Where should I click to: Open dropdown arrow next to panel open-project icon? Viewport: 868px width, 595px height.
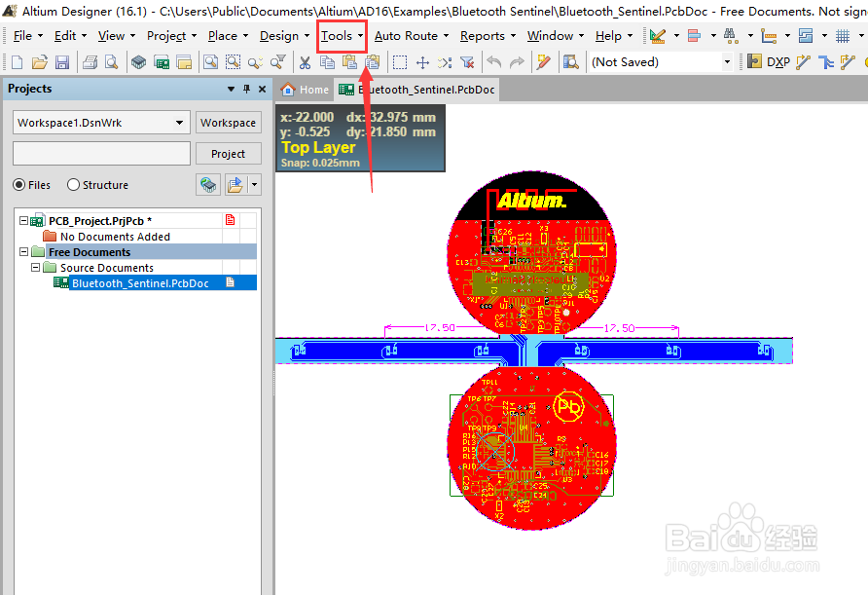click(255, 184)
